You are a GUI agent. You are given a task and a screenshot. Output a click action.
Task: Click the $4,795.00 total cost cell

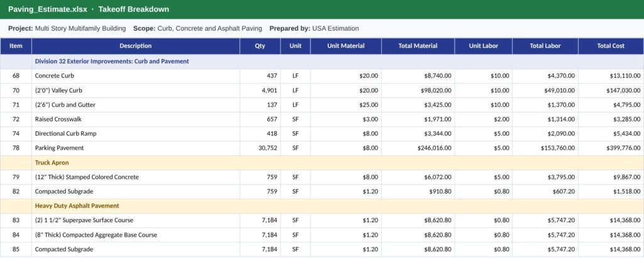(611, 104)
